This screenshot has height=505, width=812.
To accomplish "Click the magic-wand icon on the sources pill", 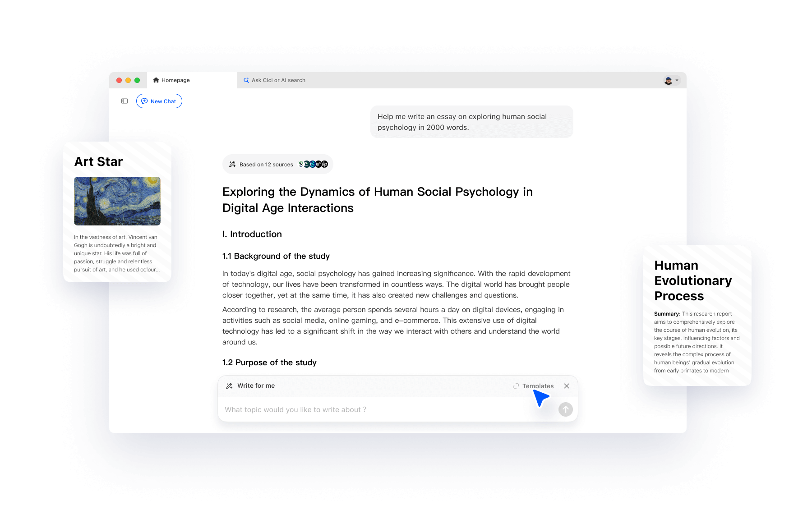I will [232, 164].
